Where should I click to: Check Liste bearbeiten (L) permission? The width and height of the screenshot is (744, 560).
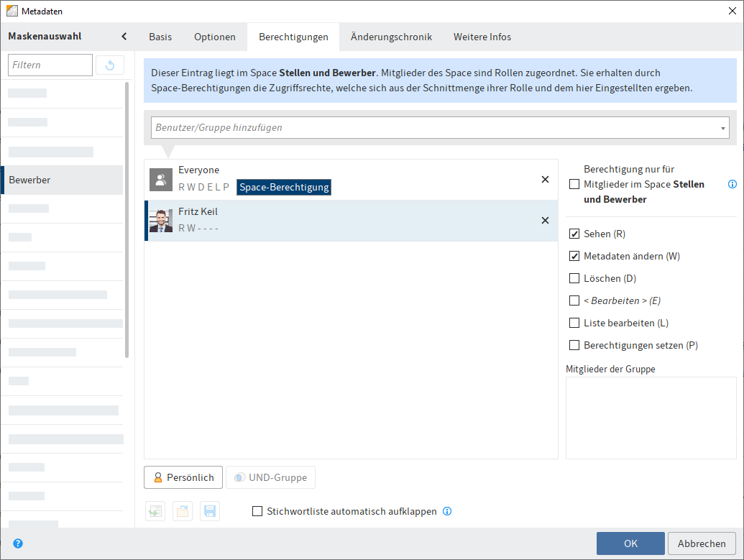(574, 323)
